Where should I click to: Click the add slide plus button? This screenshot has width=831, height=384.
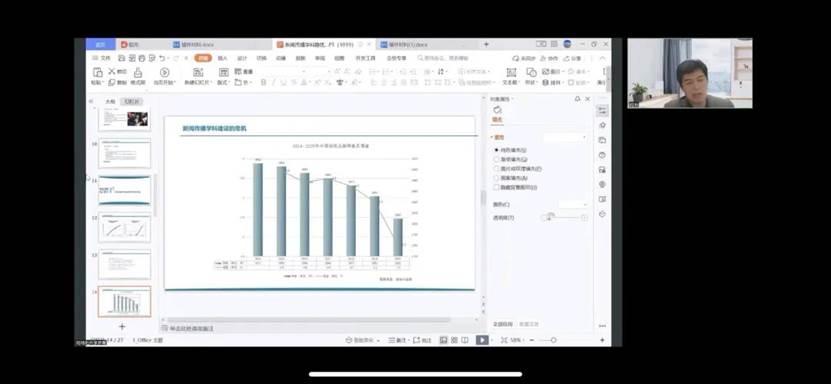(x=122, y=327)
